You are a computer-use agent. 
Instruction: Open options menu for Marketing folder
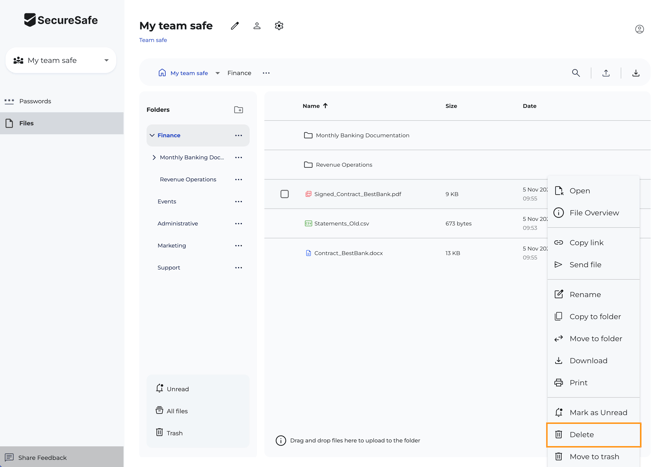pos(238,246)
